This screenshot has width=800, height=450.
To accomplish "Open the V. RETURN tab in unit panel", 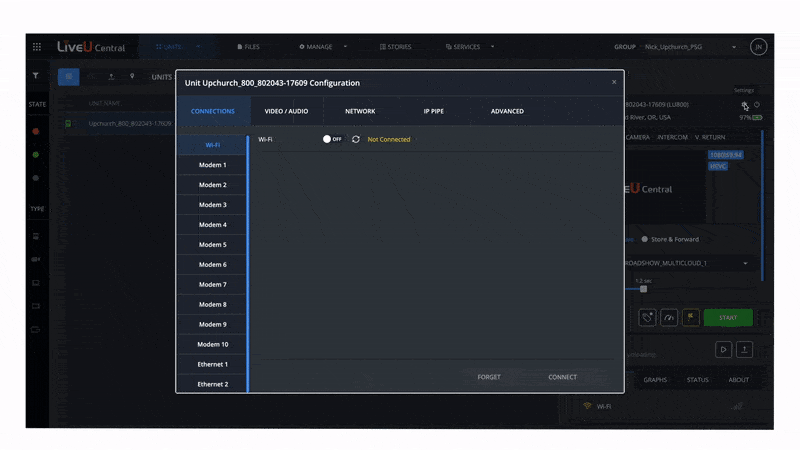I will (x=710, y=137).
